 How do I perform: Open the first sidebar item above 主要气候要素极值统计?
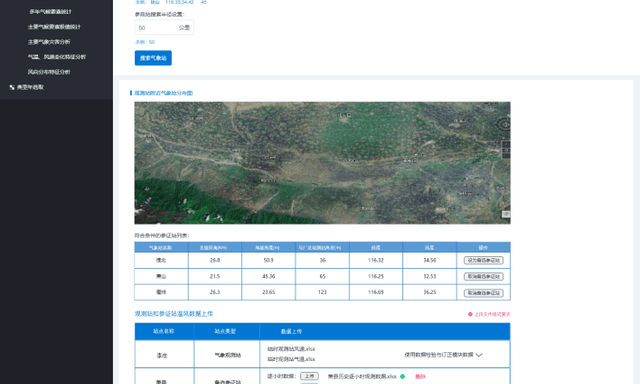click(51, 12)
